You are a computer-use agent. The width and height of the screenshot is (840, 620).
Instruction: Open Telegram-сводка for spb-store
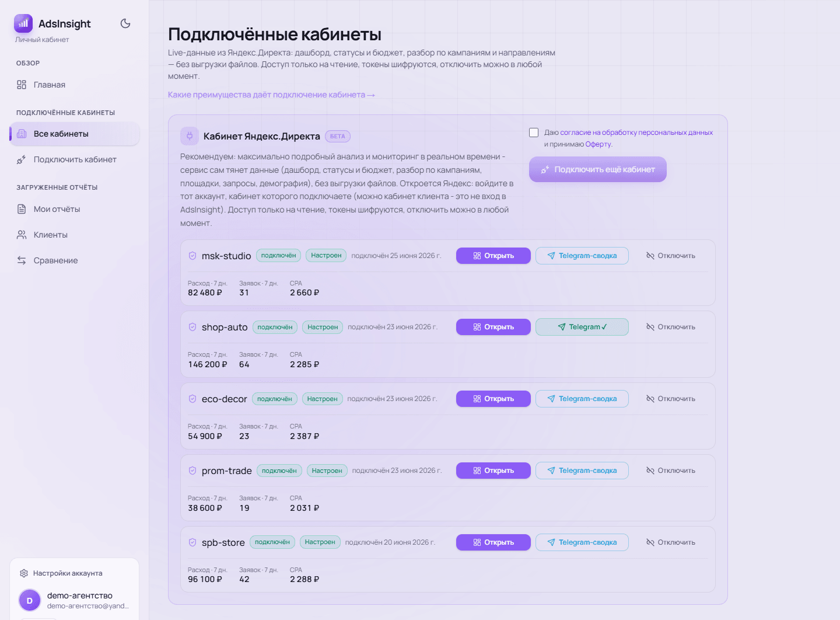[582, 542]
